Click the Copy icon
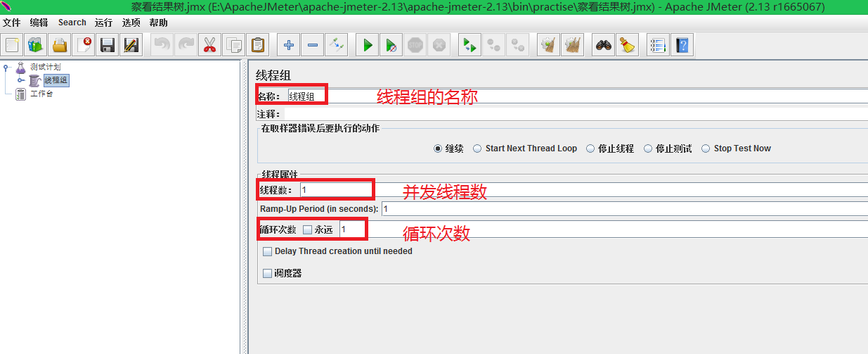This screenshot has height=354, width=868. coord(233,46)
